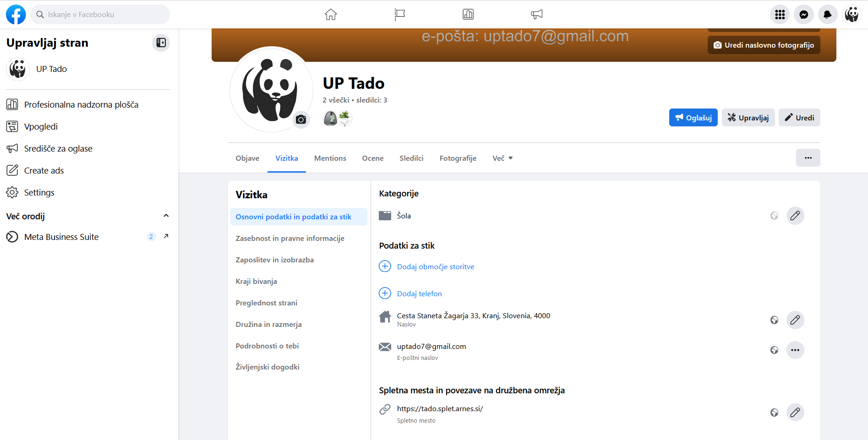Click the Dodaj telefon link
Image resolution: width=868 pixels, height=440 pixels.
[419, 294]
